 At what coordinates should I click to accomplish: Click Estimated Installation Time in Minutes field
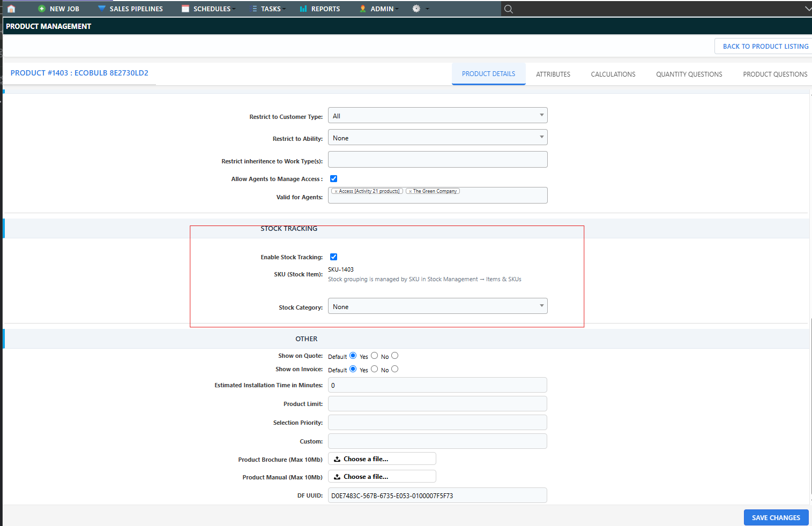(x=437, y=385)
